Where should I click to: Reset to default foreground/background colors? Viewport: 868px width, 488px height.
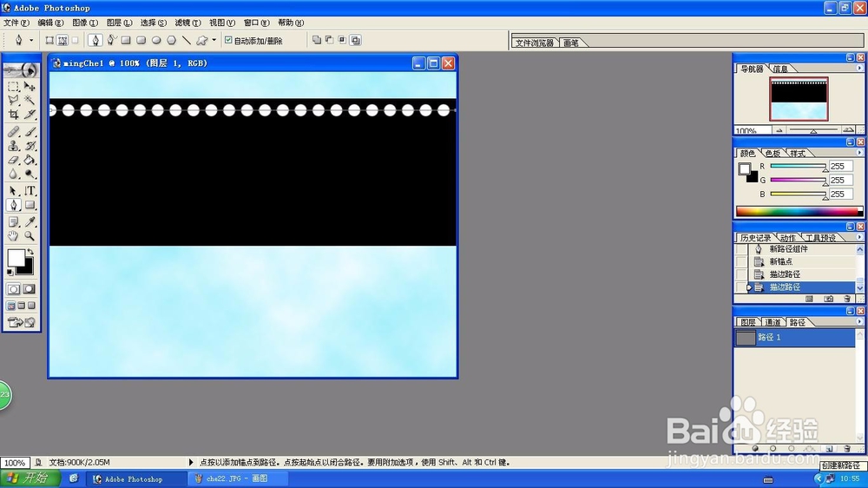point(10,272)
